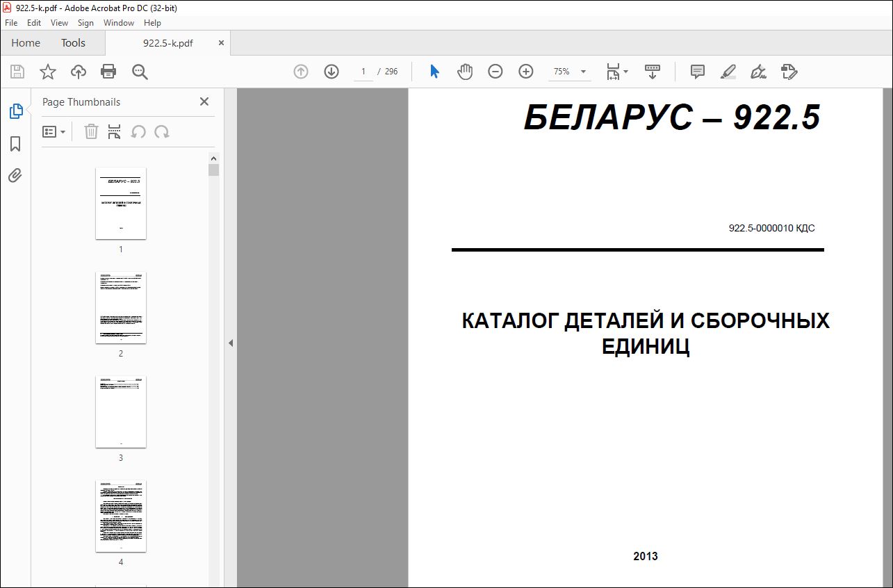This screenshot has width=893, height=588.
Task: Rotate pages counterclockwise
Action: tap(138, 131)
